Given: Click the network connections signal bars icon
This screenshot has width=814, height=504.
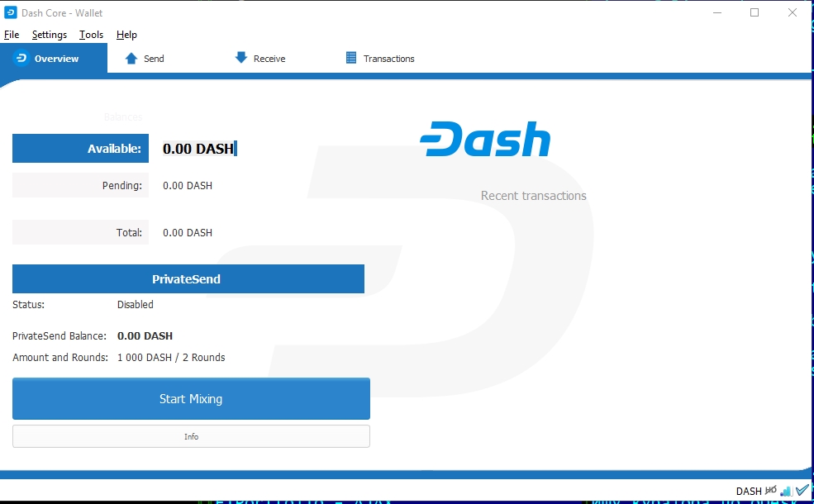Looking at the screenshot, I should (786, 491).
